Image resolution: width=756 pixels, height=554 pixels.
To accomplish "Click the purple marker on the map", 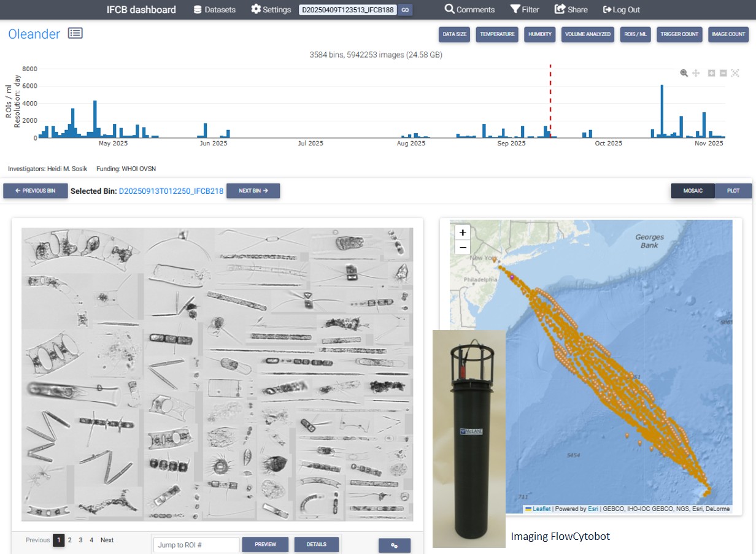I will click(512, 277).
